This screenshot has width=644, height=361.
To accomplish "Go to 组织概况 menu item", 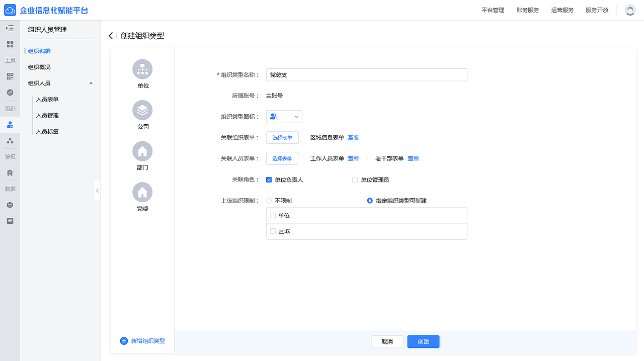I will [39, 67].
